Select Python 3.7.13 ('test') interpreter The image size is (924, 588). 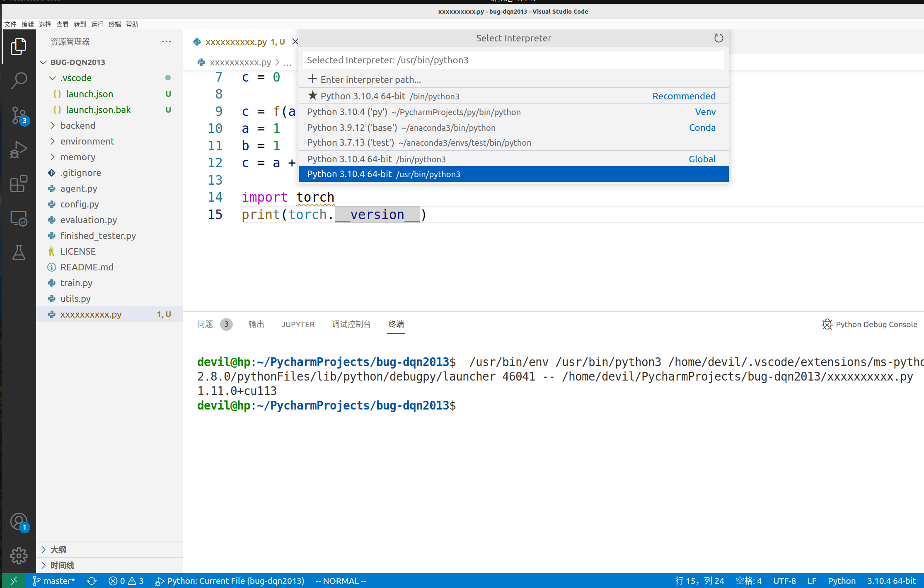tap(514, 143)
